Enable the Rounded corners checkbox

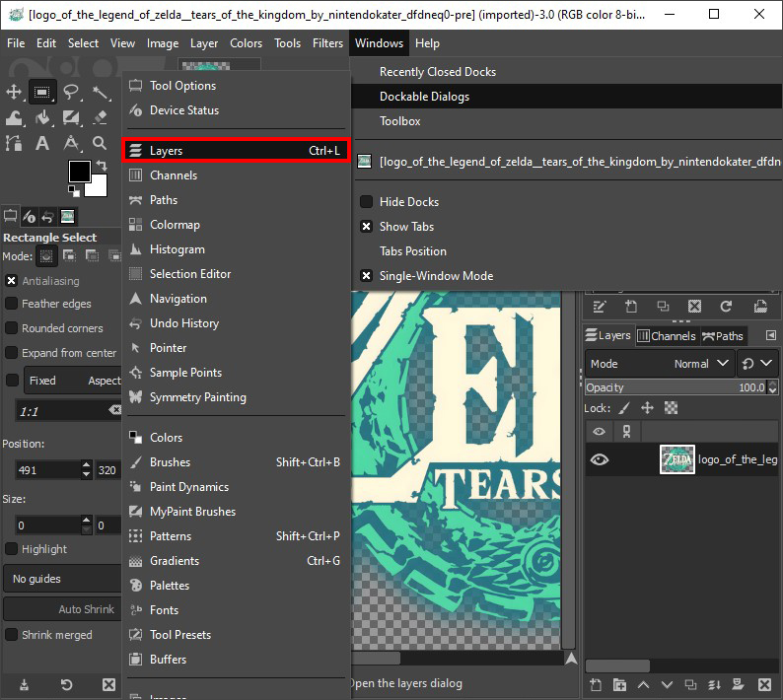(x=11, y=328)
